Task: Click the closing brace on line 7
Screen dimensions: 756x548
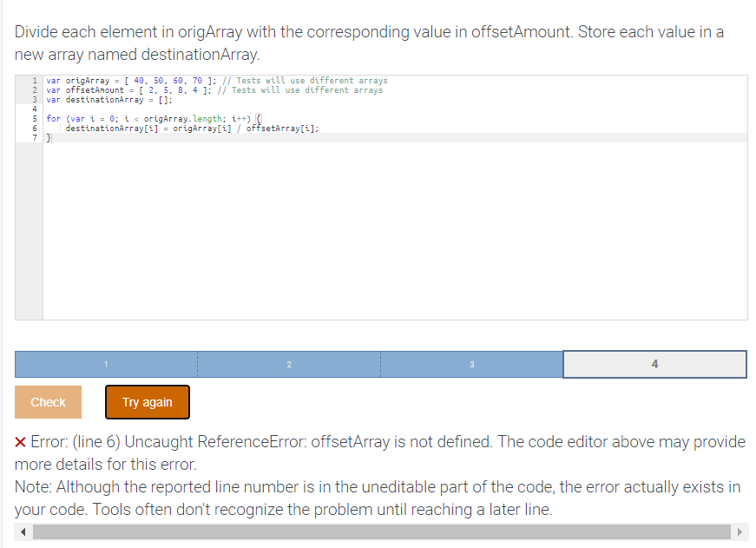Action: [49, 137]
